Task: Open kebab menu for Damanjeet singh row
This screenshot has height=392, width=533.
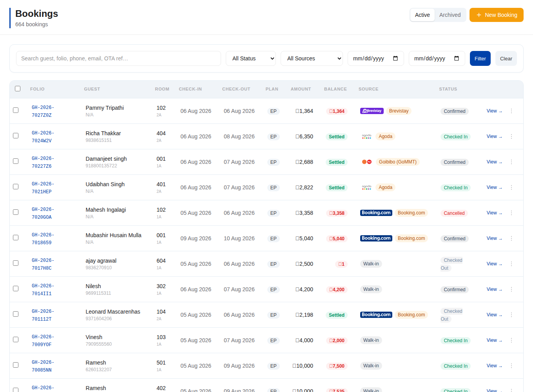Action: [511, 162]
